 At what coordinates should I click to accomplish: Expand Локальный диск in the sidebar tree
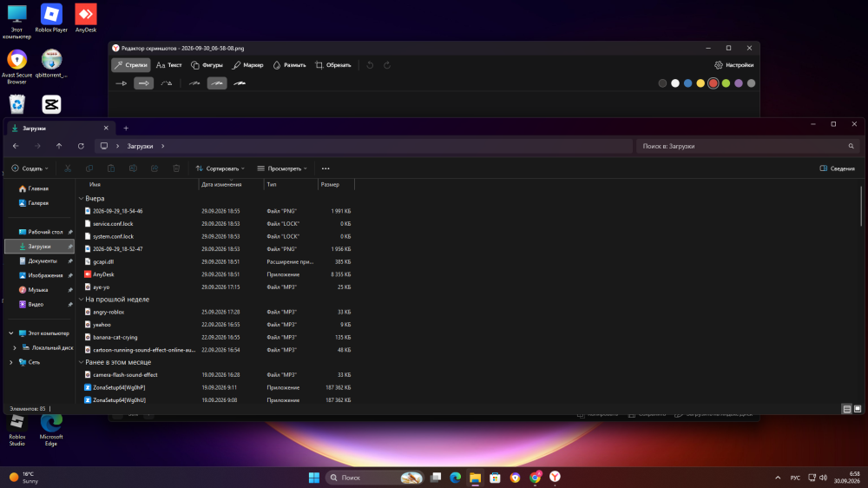(x=15, y=348)
